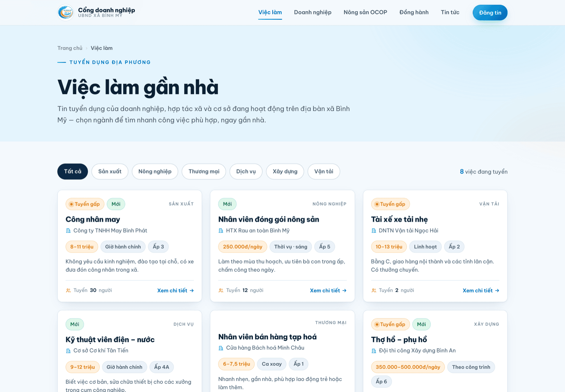Click the Thời vụ · sáng tag
The image size is (565, 392).
291,247
